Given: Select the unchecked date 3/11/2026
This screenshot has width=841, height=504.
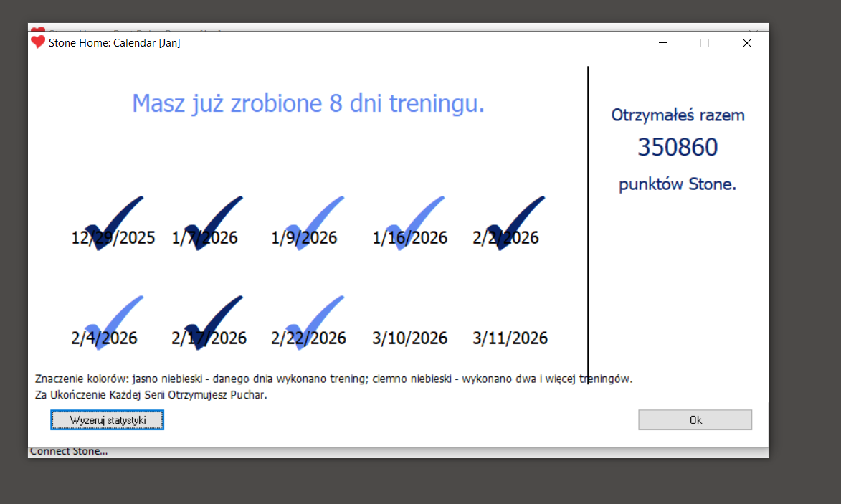Looking at the screenshot, I should (510, 338).
